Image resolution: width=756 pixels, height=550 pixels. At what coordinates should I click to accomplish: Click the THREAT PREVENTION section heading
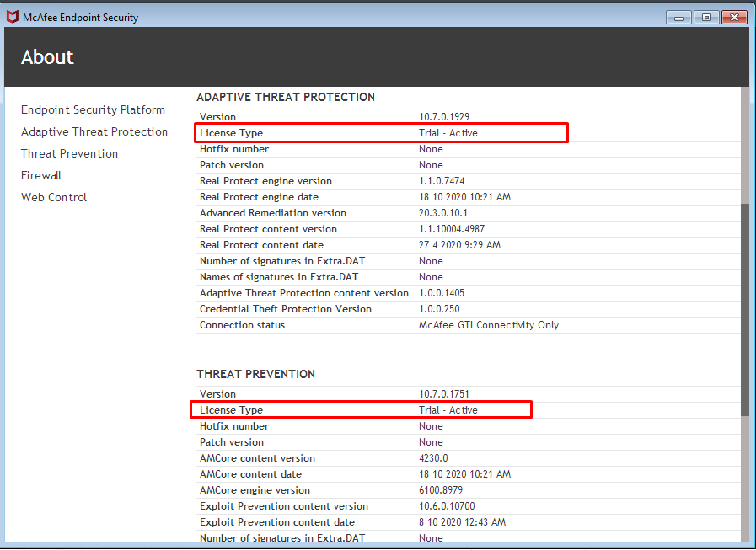click(255, 374)
